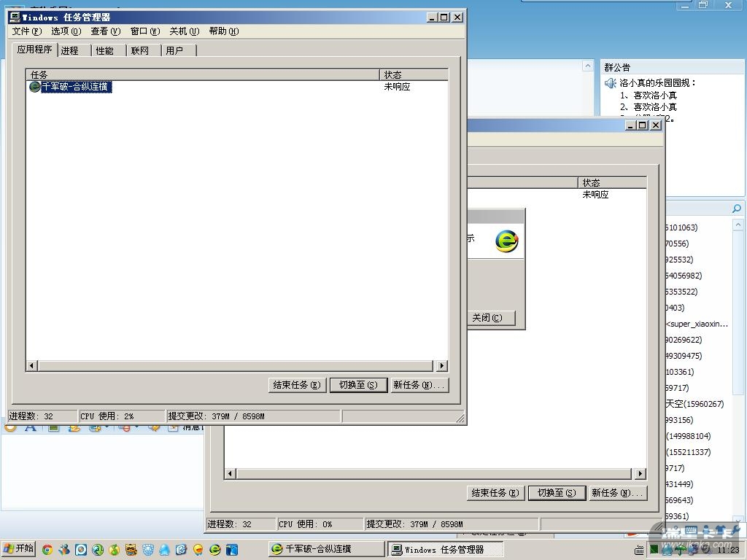
Task: Launch Chrome from quick launch
Action: click(47, 550)
